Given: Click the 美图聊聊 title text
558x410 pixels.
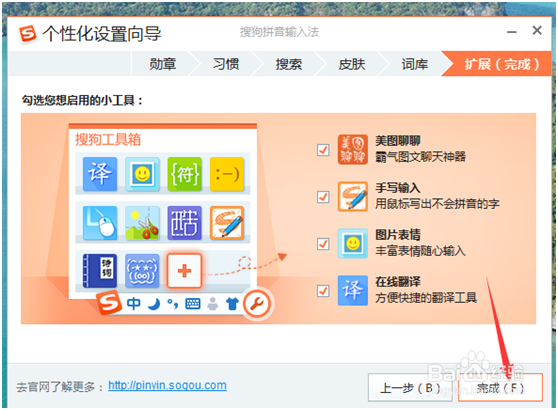Looking at the screenshot, I should (x=398, y=141).
